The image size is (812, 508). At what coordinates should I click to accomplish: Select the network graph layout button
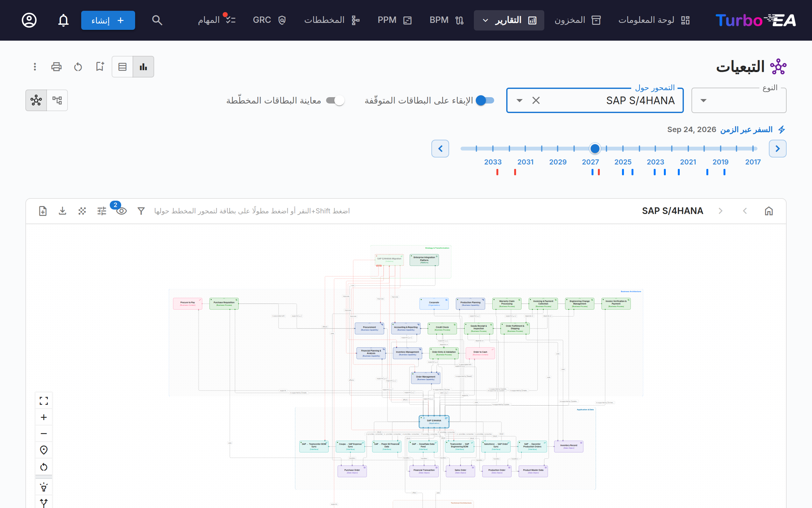(x=36, y=100)
